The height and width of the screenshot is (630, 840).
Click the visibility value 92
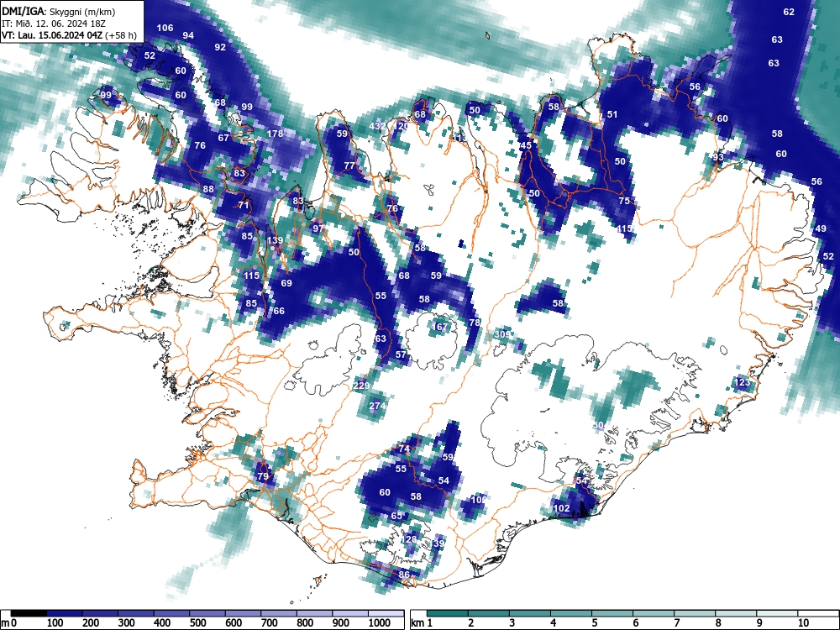[x=220, y=47]
